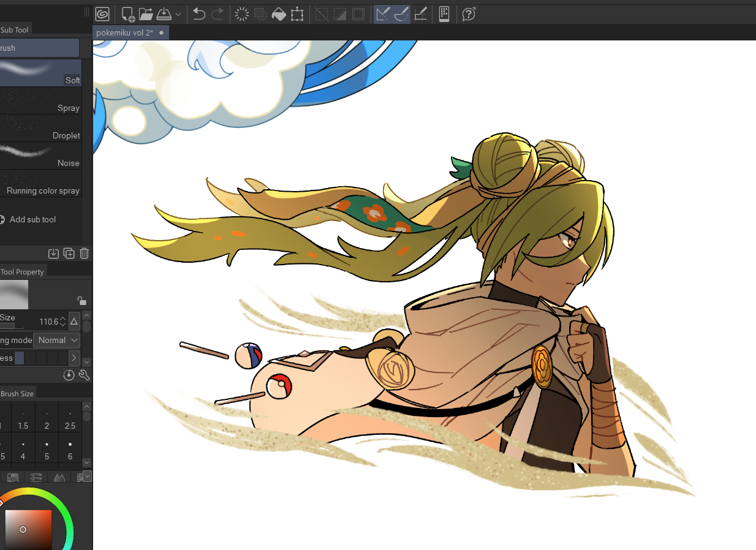
Task: Switch to the pokemiku vol 2 tab
Action: click(125, 32)
